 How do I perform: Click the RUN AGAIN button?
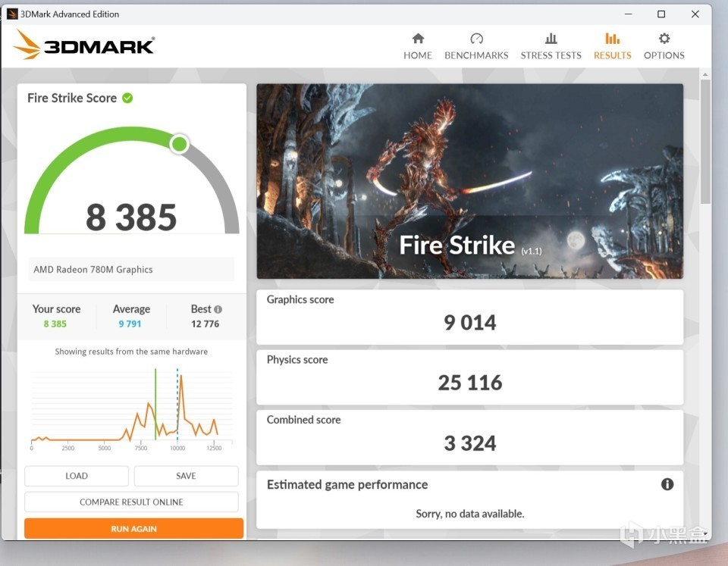[x=133, y=528]
